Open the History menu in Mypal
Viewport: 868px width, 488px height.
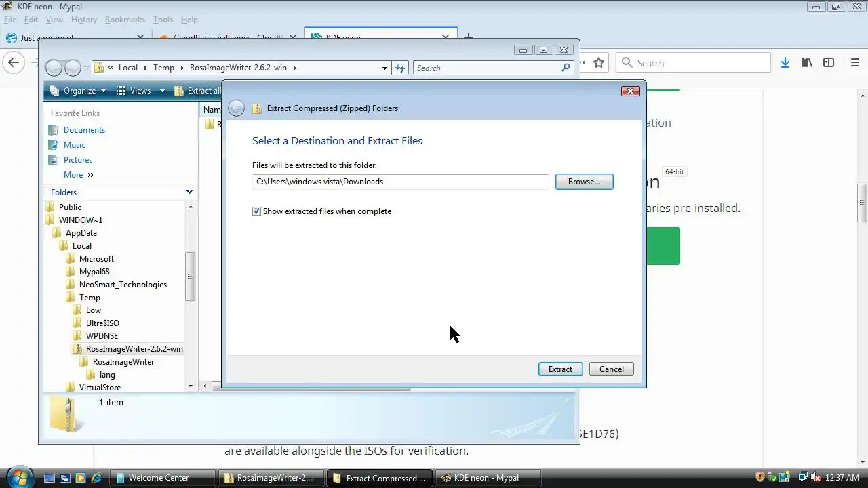tap(84, 20)
